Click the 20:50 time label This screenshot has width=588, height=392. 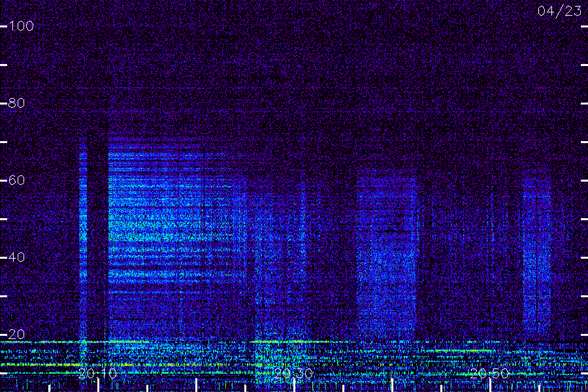tap(490, 373)
